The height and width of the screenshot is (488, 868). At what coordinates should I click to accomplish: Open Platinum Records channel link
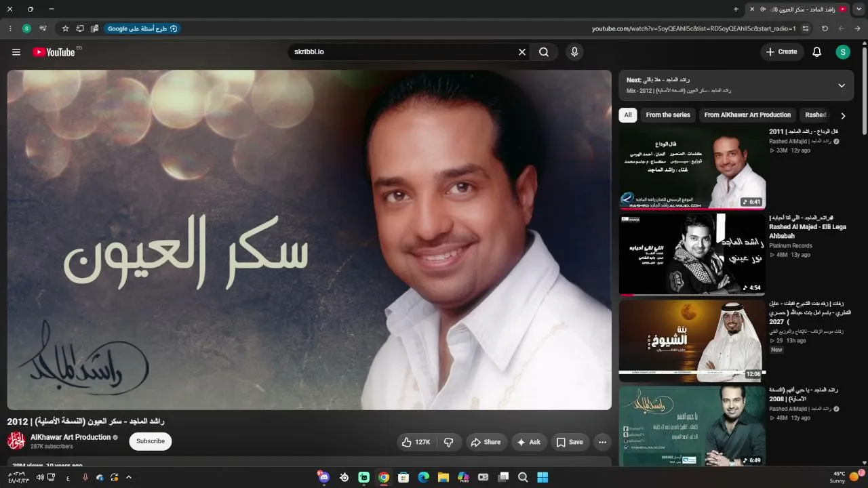791,246
